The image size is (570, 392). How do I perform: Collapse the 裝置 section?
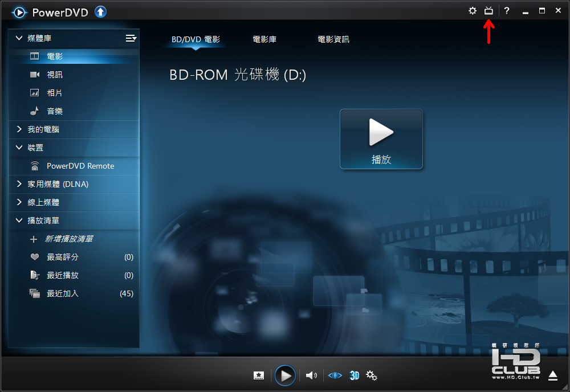(19, 147)
